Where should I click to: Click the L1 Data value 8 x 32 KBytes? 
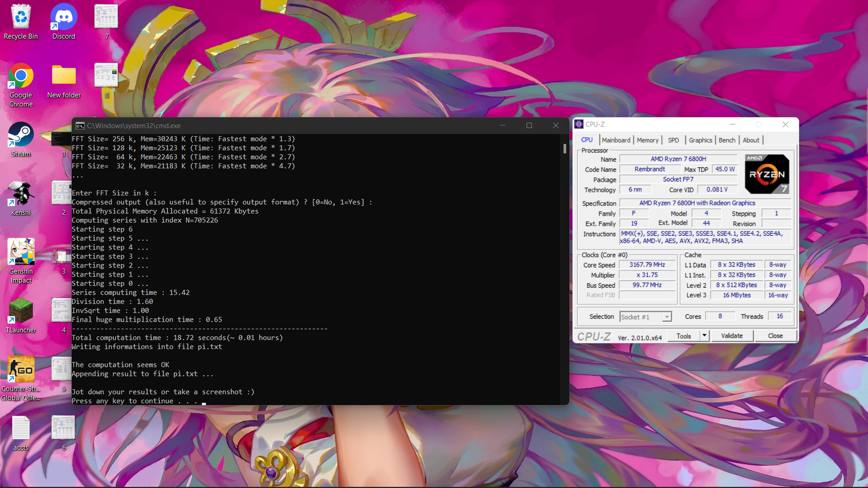coord(736,265)
